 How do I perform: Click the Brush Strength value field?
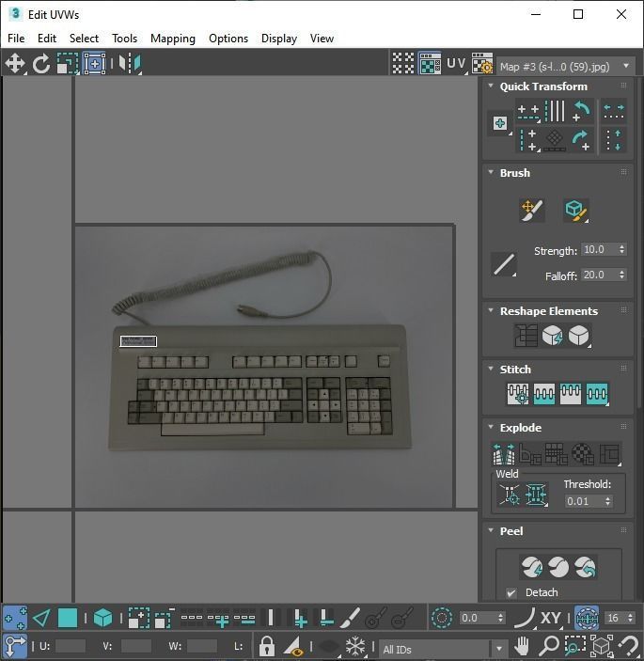point(599,249)
